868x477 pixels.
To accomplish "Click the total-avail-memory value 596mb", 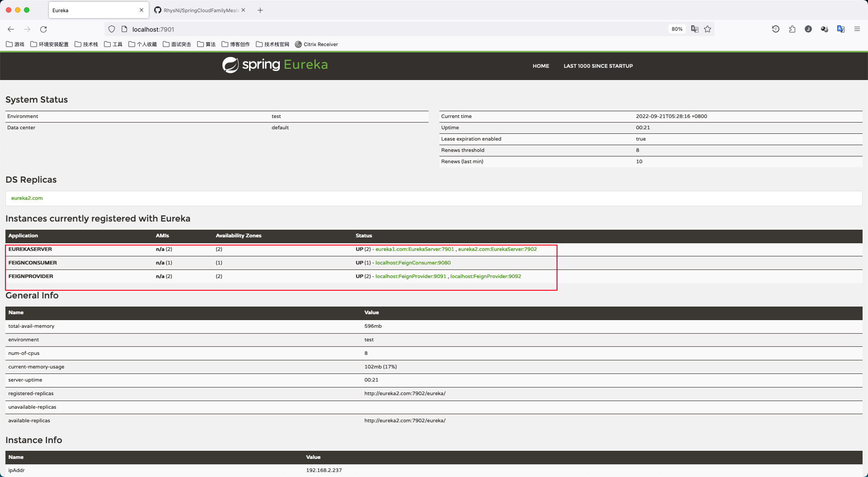I will coord(373,326).
